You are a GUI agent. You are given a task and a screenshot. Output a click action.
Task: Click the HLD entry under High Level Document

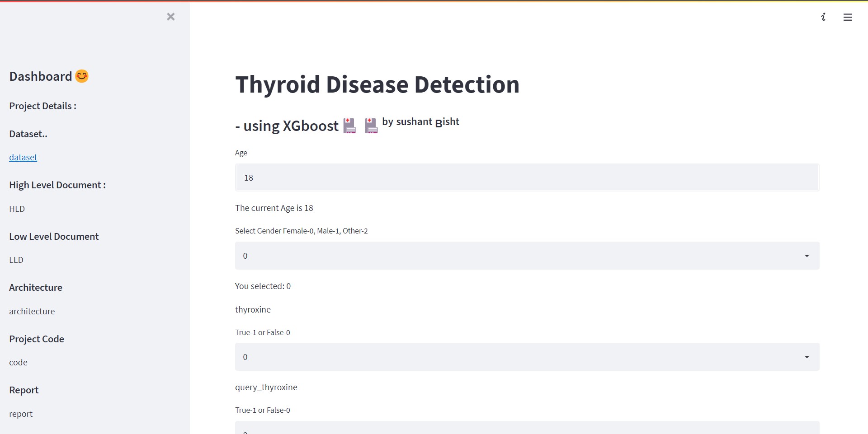(17, 209)
